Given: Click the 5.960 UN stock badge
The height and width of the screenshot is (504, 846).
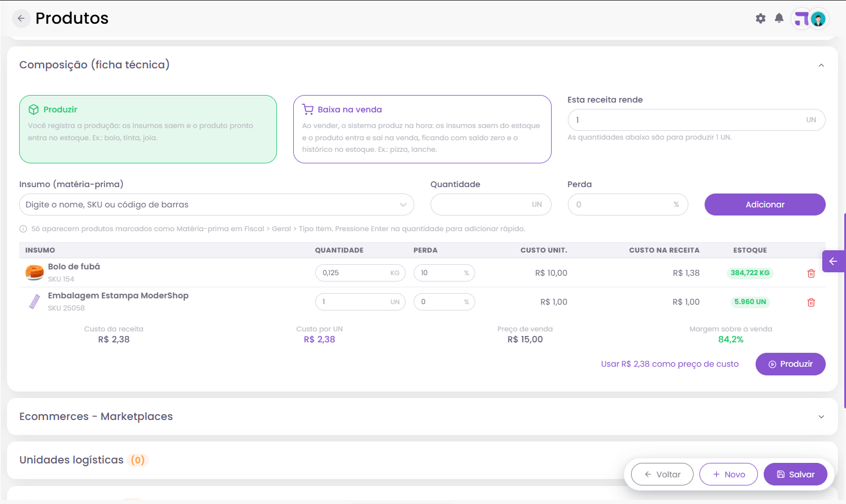Looking at the screenshot, I should (x=750, y=302).
